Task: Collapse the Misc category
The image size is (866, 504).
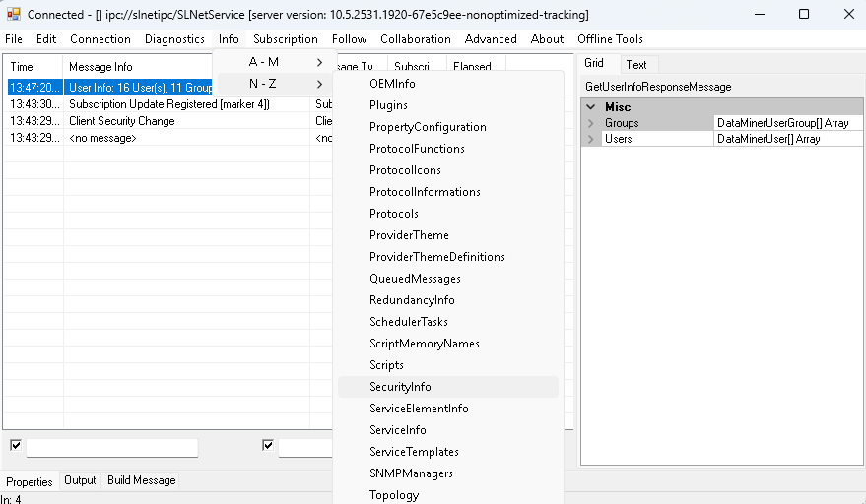Action: point(591,107)
